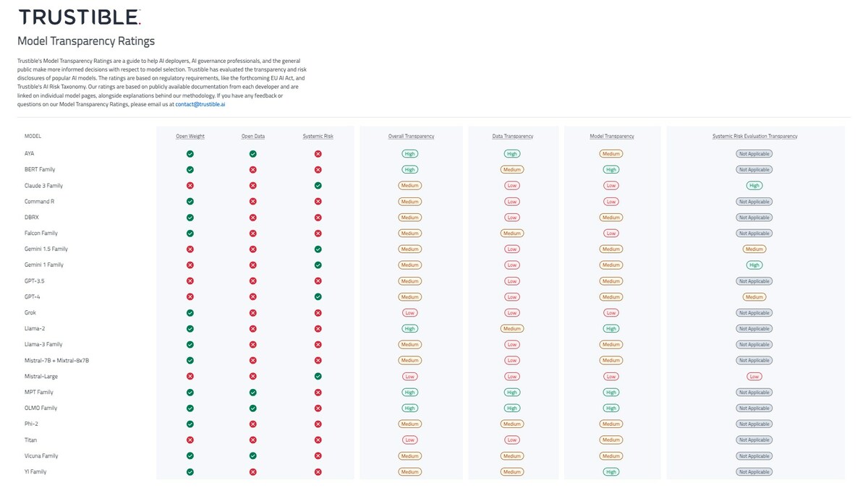Select the Llama-3 Family model name
This screenshot has height=488, width=868.
(x=43, y=345)
